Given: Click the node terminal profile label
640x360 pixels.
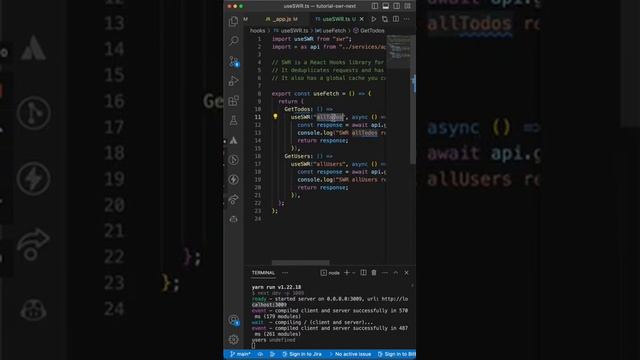Looking at the screenshot, I should click(330, 273).
